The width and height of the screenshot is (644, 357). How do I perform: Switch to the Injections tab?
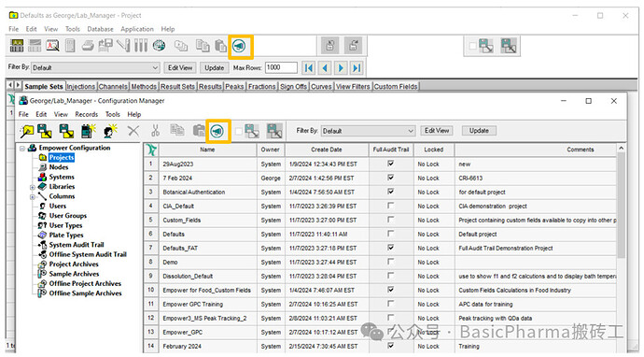(81, 86)
